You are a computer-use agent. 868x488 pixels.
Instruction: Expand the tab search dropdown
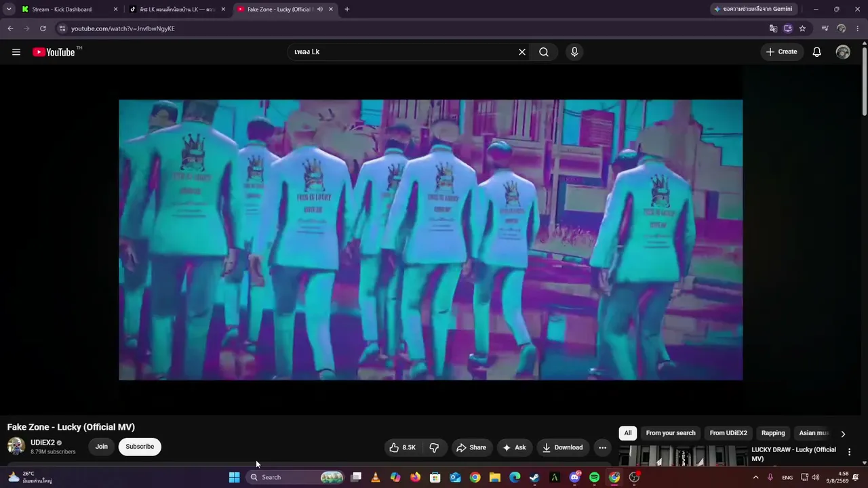pos(9,9)
